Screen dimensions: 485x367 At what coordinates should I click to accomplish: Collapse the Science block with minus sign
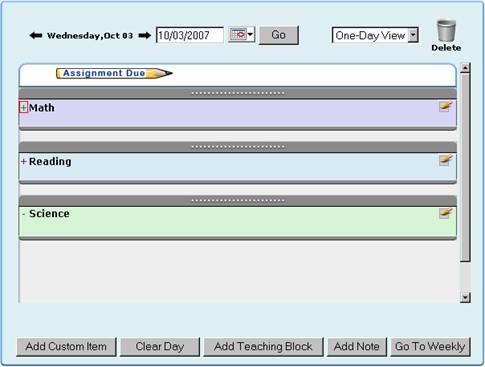(x=23, y=214)
